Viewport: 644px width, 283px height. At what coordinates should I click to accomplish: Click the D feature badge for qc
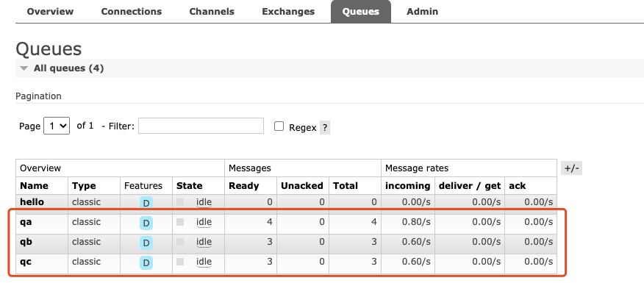click(146, 263)
